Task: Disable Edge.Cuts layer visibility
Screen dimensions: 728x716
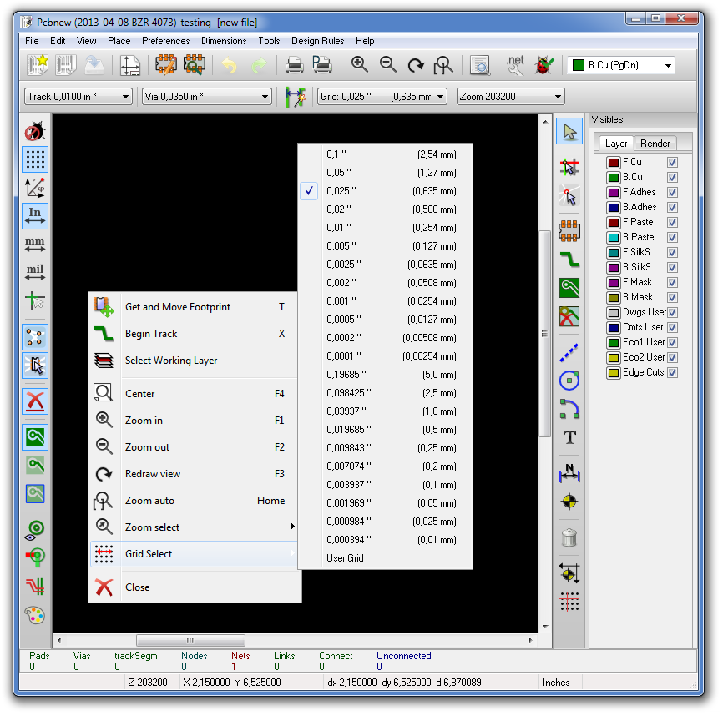Action: (672, 372)
